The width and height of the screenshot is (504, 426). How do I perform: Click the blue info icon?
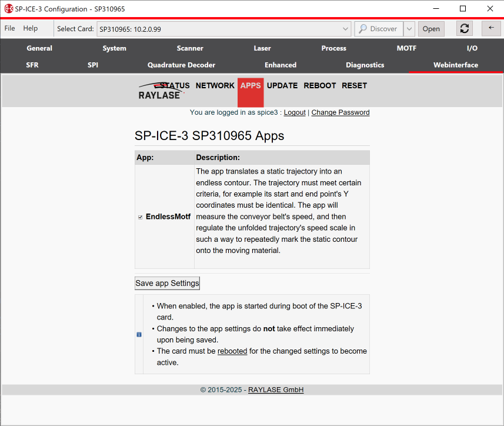[139, 335]
